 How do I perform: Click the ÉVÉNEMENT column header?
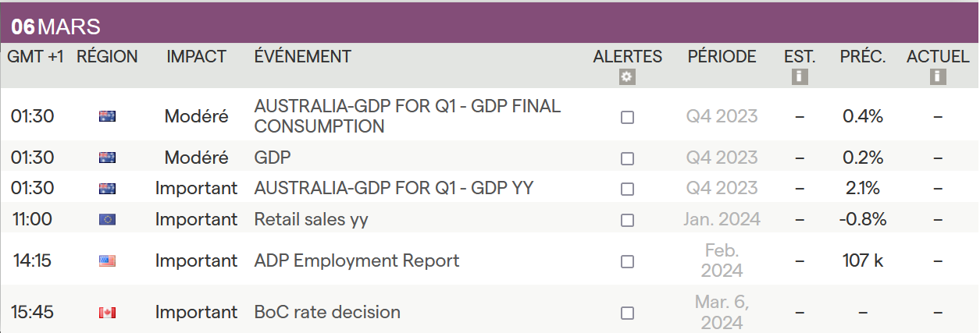tap(302, 57)
